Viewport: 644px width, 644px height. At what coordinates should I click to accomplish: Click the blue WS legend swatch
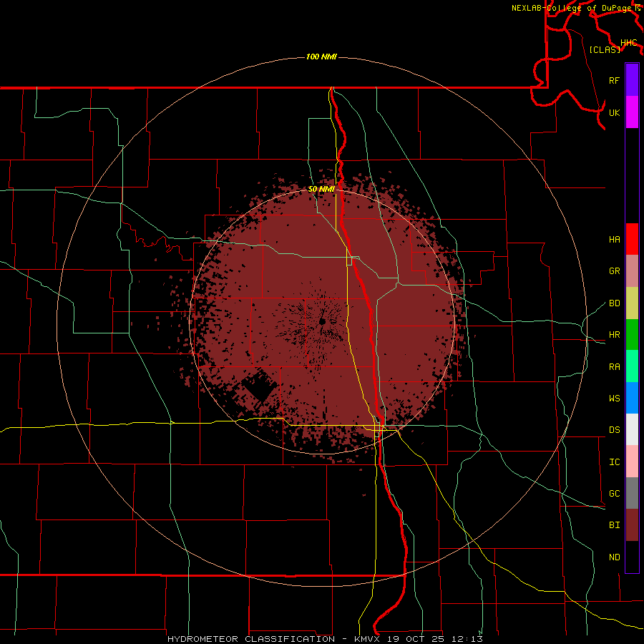click(x=632, y=398)
